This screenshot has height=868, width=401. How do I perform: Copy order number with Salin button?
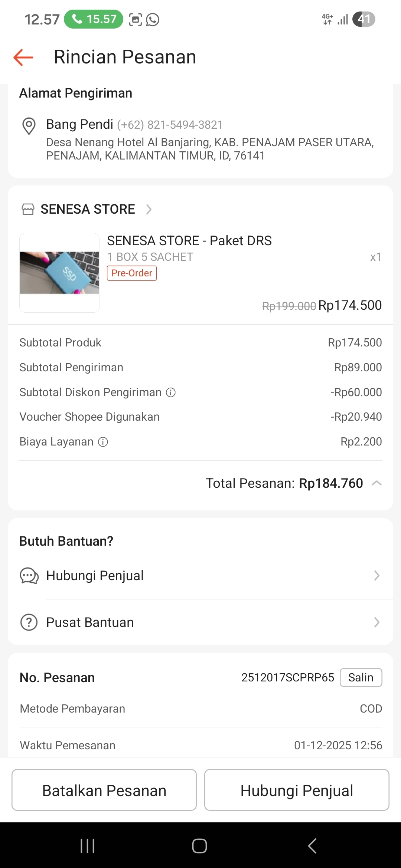tap(361, 678)
